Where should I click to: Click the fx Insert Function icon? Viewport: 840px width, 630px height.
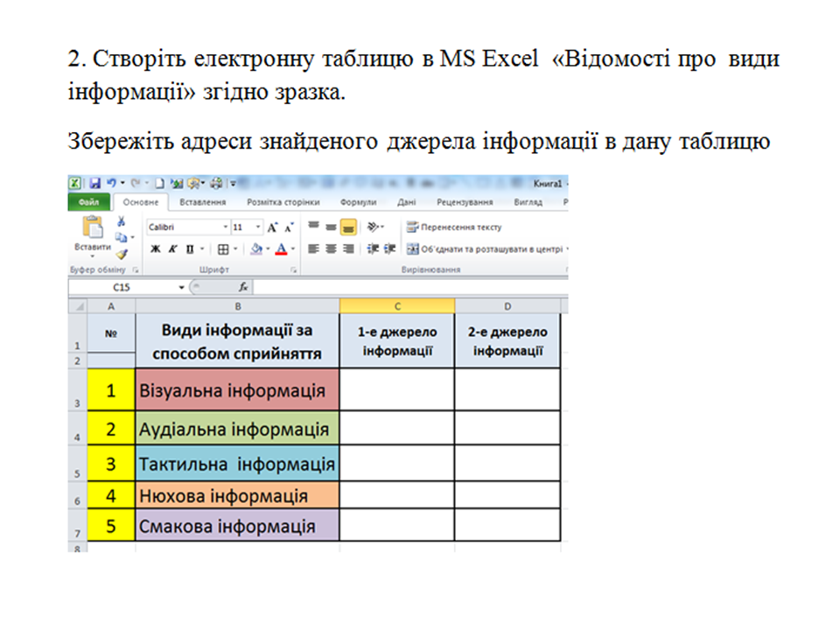coord(243,287)
